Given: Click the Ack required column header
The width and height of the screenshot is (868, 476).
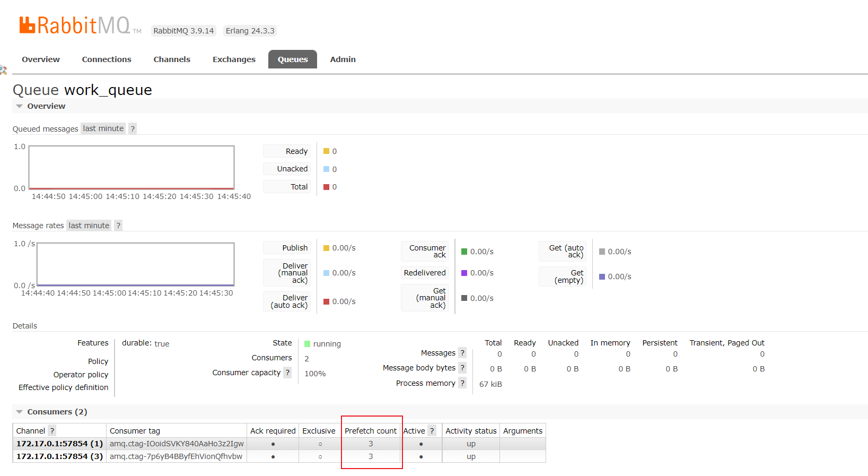Looking at the screenshot, I should click(x=273, y=431).
